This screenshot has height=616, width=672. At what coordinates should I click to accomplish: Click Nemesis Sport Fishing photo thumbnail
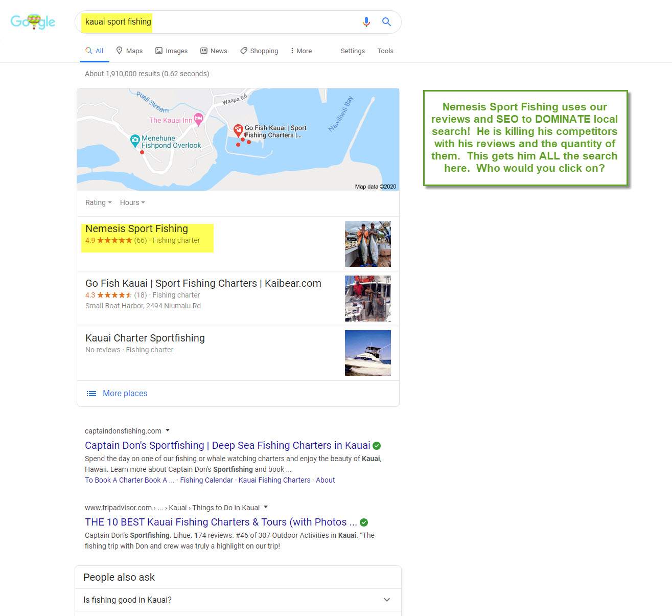click(x=368, y=244)
